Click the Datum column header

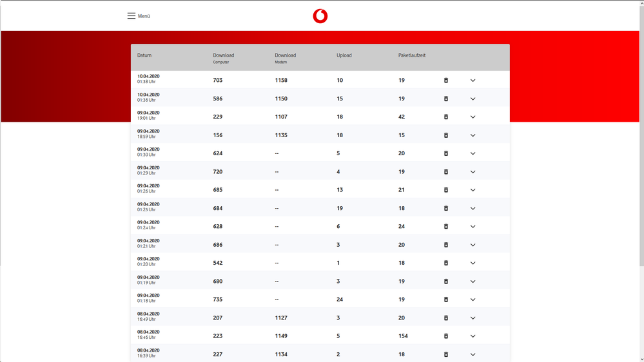pos(144,55)
